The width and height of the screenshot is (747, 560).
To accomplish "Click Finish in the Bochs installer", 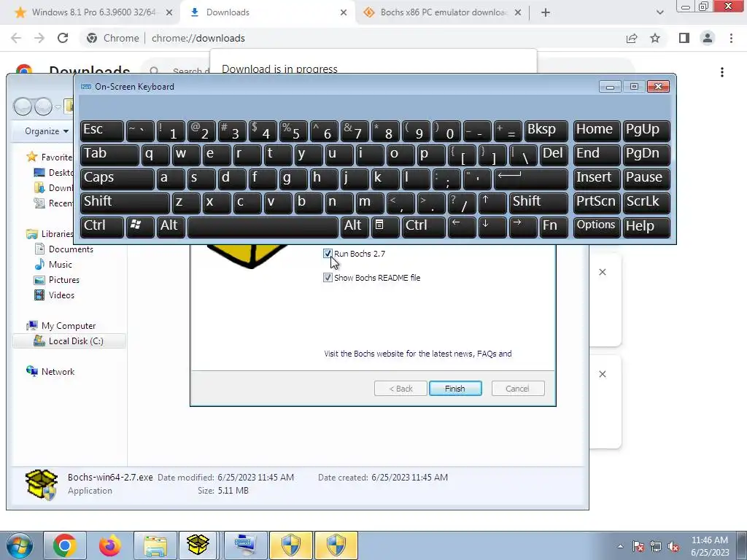I will tap(455, 389).
